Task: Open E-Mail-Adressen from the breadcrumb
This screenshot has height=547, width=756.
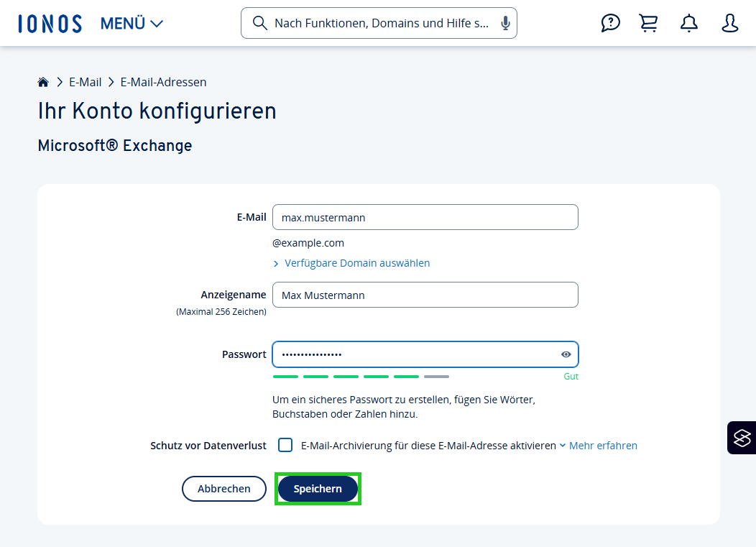Action: click(x=163, y=81)
